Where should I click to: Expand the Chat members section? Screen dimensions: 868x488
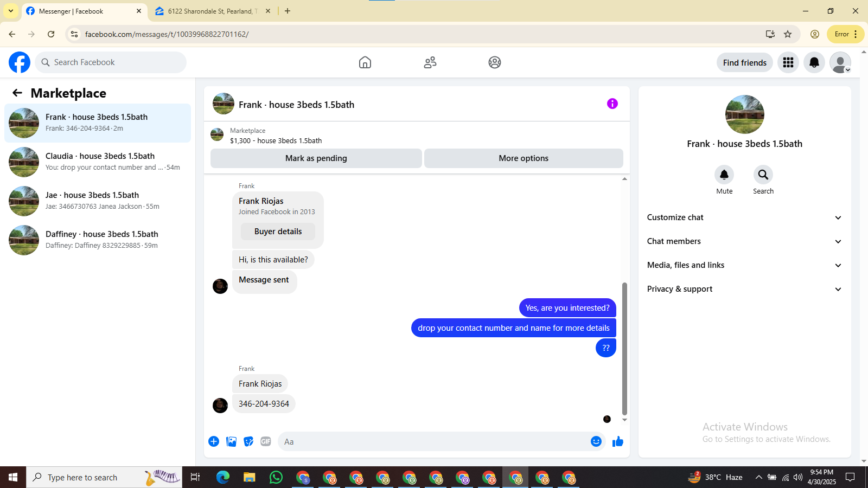pyautogui.click(x=744, y=241)
